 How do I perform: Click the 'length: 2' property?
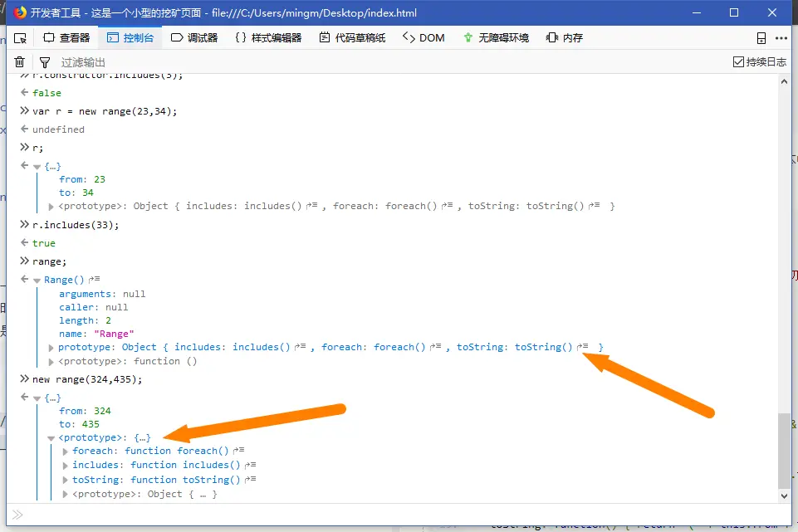[85, 320]
